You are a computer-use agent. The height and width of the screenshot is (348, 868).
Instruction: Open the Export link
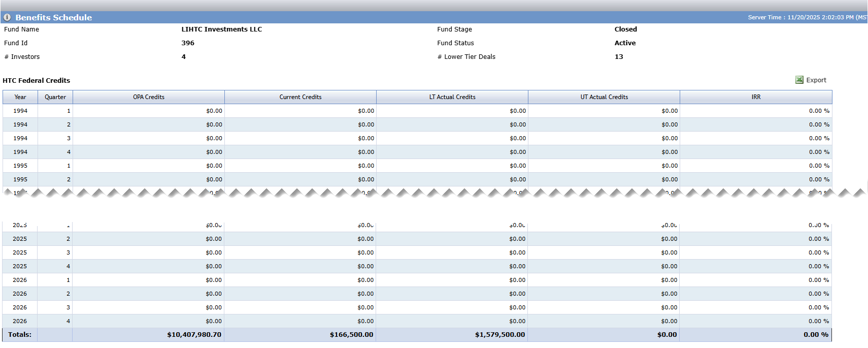(x=816, y=80)
